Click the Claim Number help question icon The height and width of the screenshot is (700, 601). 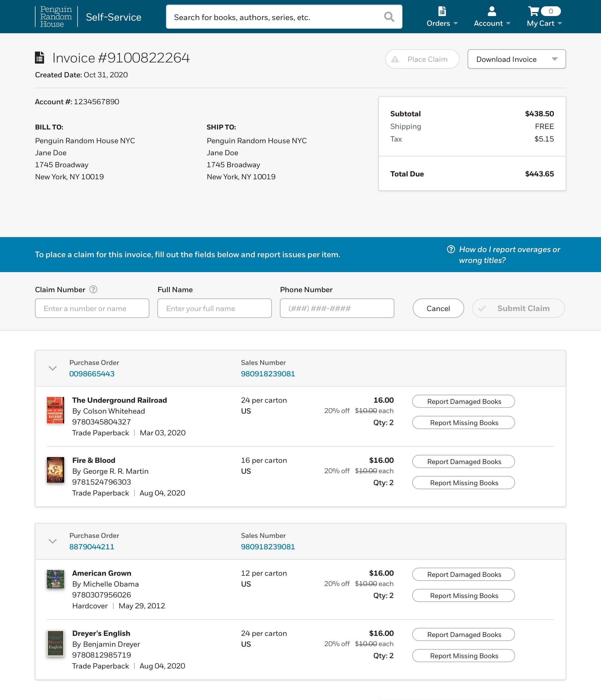[93, 290]
